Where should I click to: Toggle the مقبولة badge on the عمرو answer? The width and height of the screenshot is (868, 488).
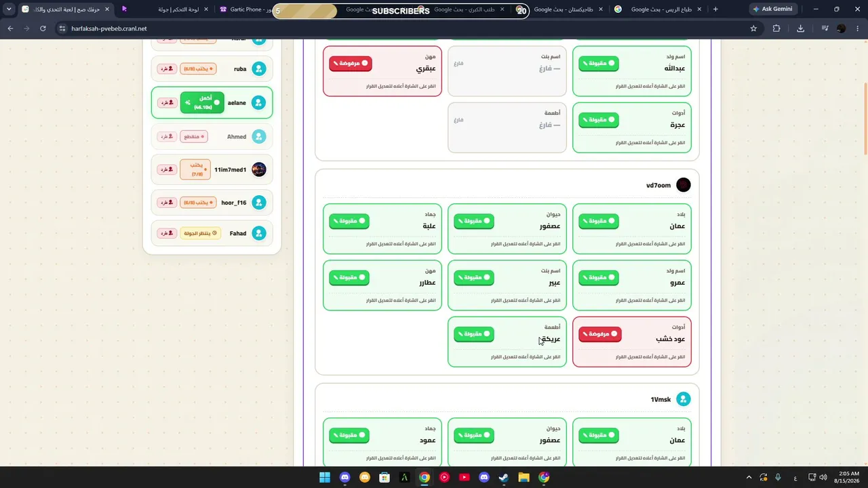click(x=598, y=277)
